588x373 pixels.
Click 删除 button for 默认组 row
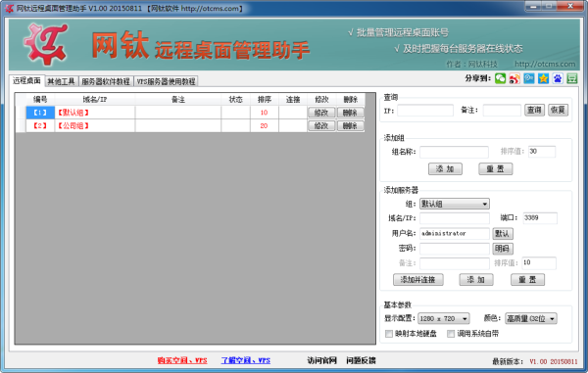[x=350, y=113]
